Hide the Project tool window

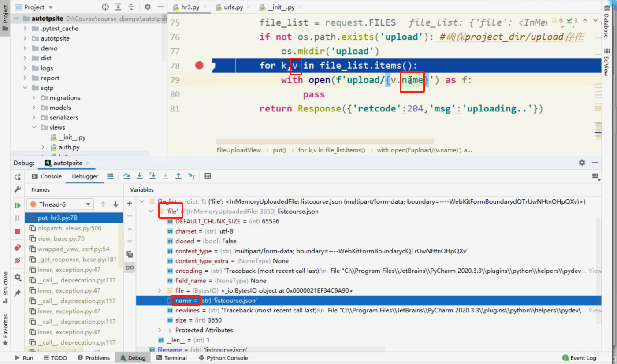tap(160, 7)
